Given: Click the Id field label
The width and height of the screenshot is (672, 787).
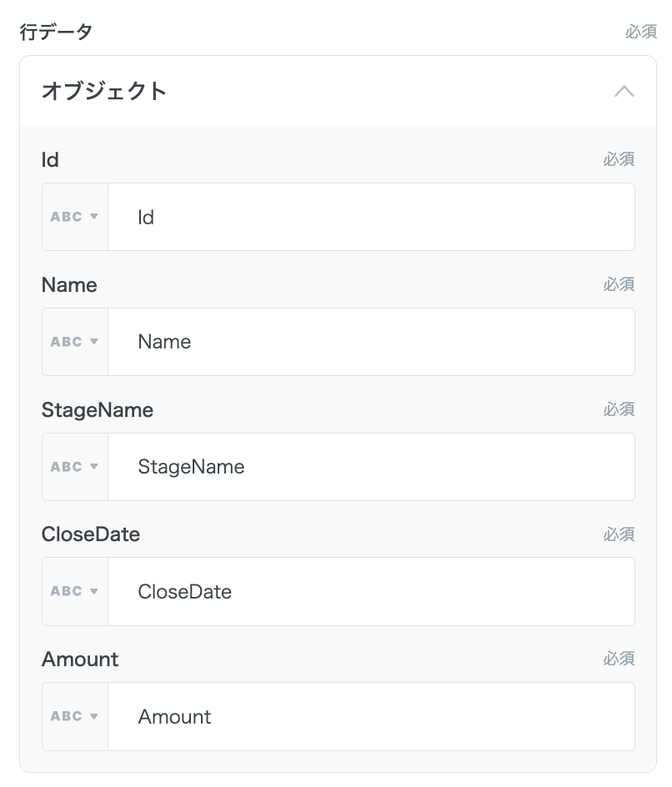Looking at the screenshot, I should tap(50, 159).
